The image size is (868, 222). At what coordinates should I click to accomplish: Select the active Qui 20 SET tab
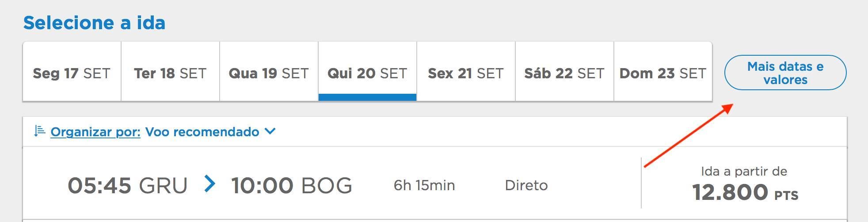click(x=367, y=72)
